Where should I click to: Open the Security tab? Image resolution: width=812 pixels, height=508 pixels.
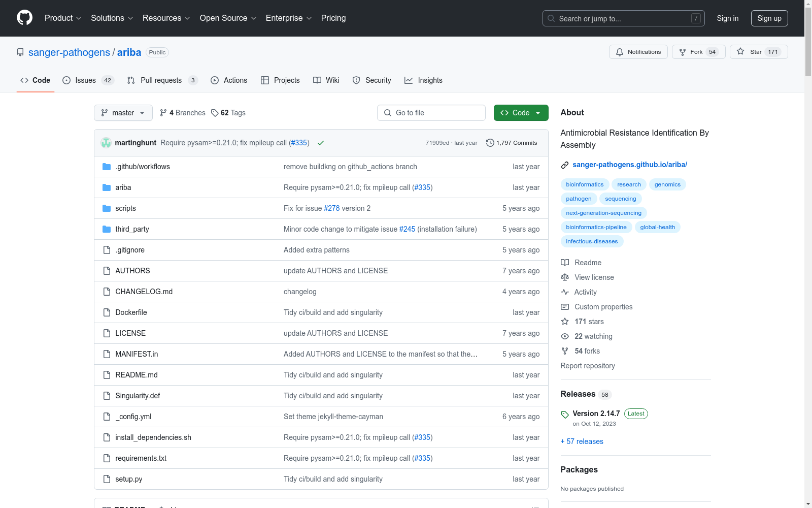point(372,80)
